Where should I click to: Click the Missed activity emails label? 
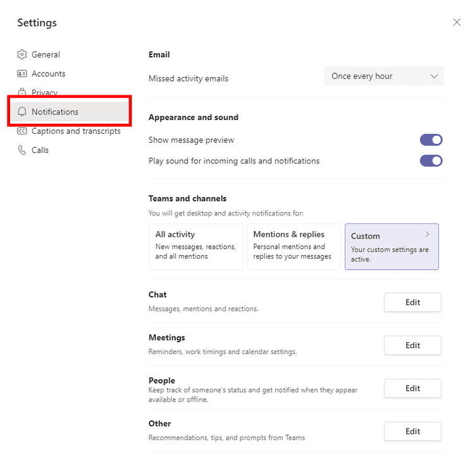point(189,79)
